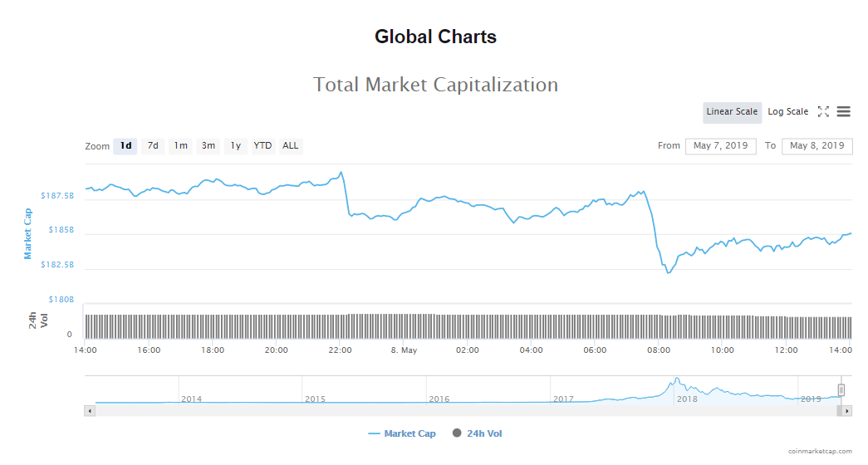
Task: Switch to Linear Scale
Action: pos(732,112)
